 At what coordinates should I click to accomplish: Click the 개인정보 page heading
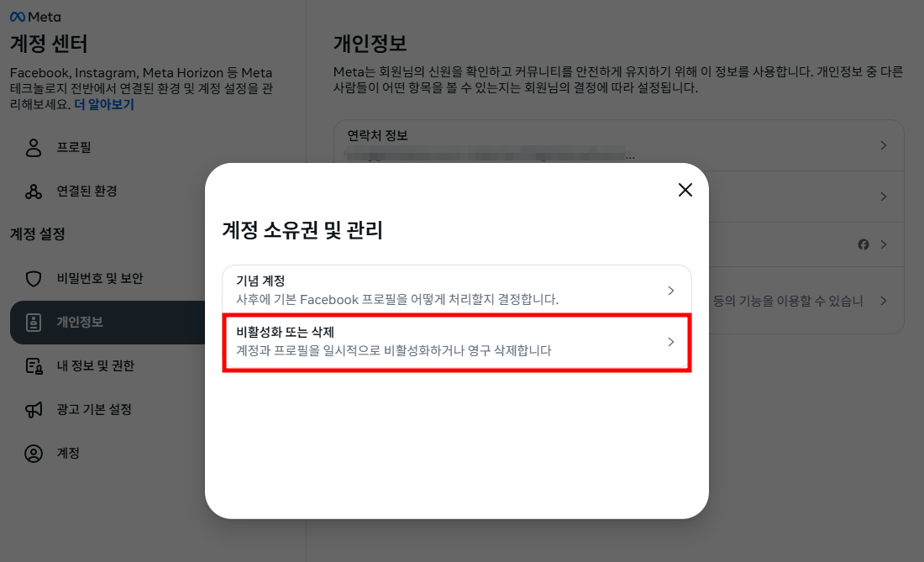pyautogui.click(x=370, y=43)
